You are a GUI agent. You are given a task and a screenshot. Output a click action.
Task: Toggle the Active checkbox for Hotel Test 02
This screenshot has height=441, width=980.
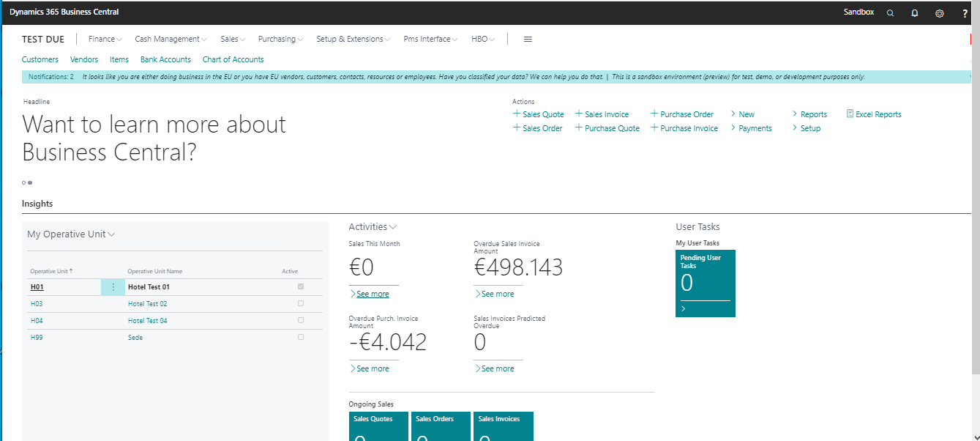coord(301,303)
